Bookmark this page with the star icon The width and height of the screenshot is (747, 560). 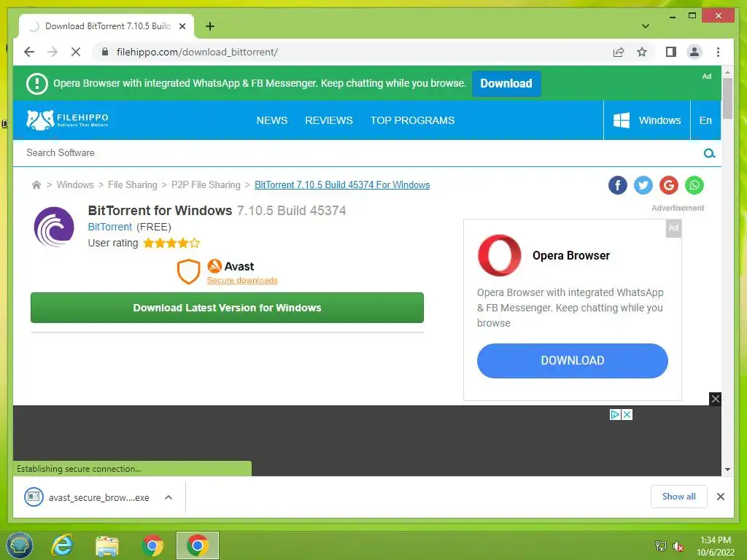pos(642,52)
